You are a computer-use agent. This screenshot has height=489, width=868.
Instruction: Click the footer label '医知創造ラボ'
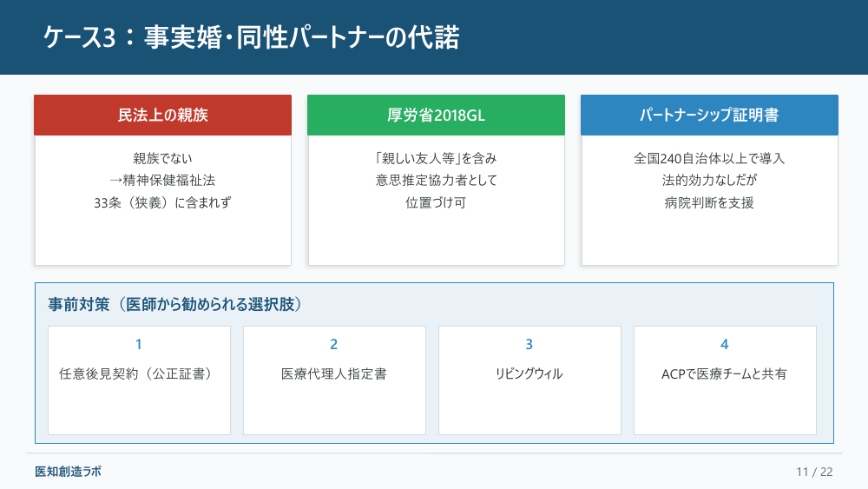[68, 472]
